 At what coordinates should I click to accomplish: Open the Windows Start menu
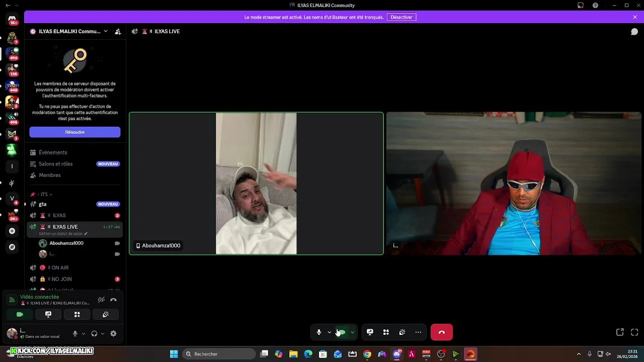pyautogui.click(x=174, y=354)
